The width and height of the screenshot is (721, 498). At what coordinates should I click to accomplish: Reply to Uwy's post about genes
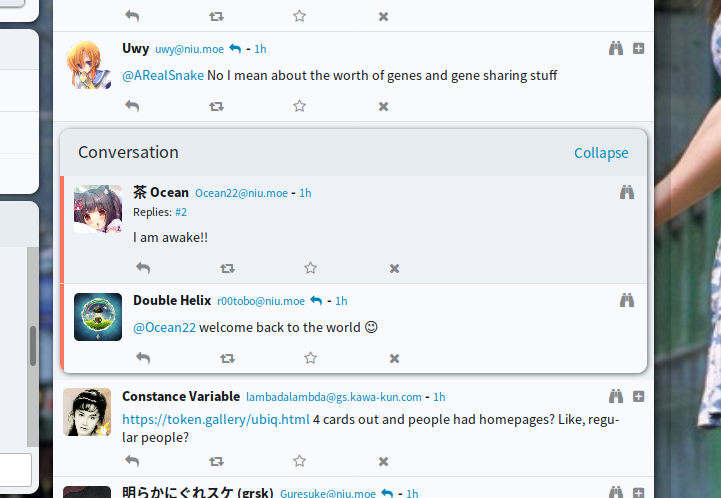coord(132,106)
